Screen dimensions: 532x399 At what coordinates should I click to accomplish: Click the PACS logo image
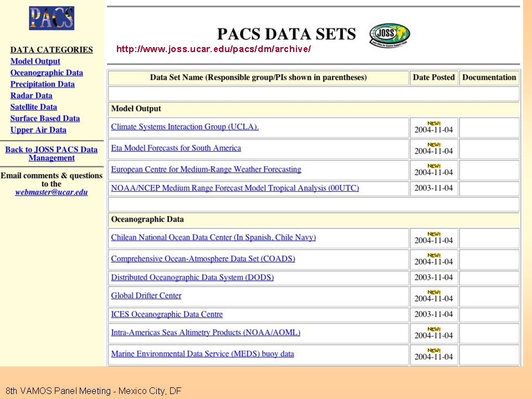52,18
